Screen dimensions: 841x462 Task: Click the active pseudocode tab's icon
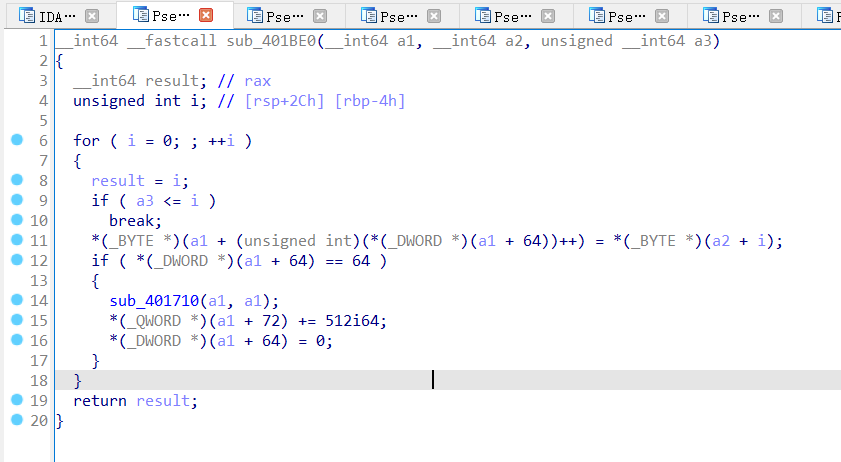click(x=138, y=16)
